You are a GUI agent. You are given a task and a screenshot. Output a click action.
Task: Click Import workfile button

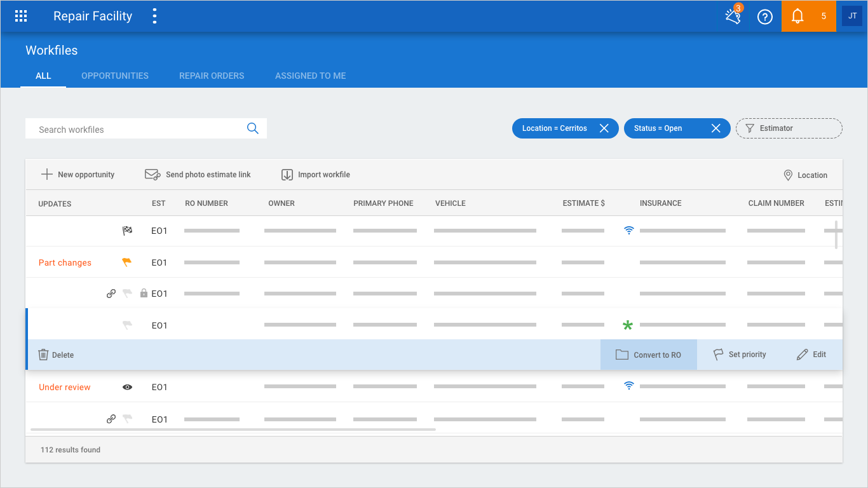pyautogui.click(x=316, y=175)
